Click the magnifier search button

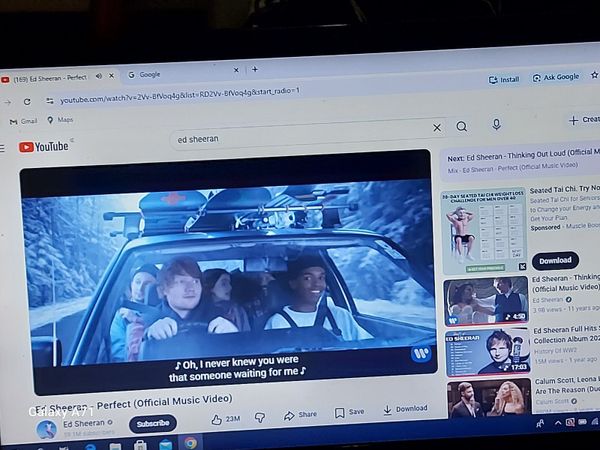tap(461, 127)
